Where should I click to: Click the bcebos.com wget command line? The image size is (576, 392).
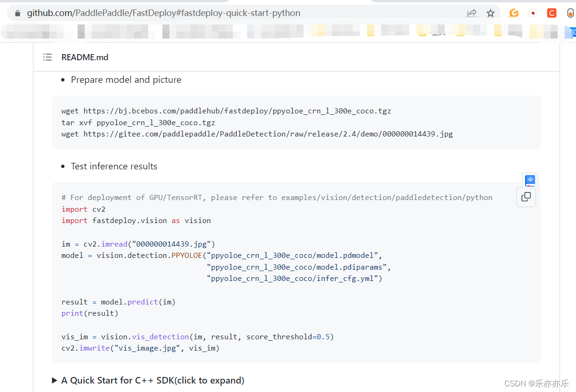[x=226, y=111]
